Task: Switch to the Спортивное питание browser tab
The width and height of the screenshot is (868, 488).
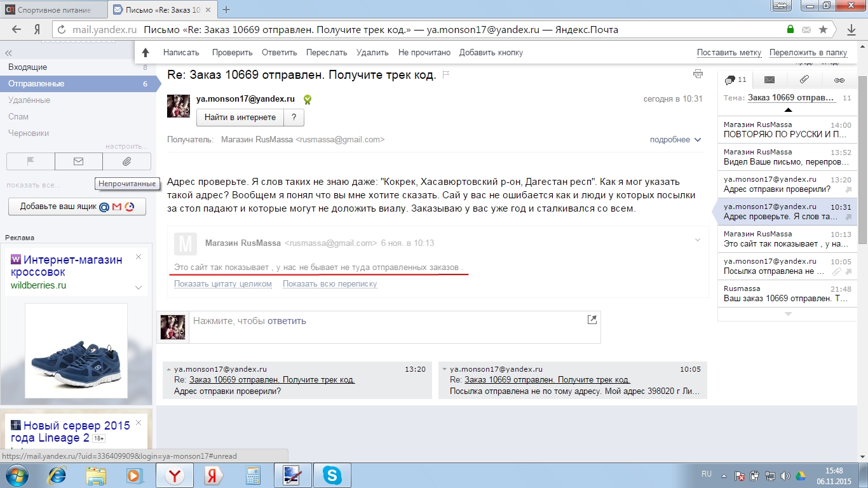Action: pyautogui.click(x=53, y=10)
